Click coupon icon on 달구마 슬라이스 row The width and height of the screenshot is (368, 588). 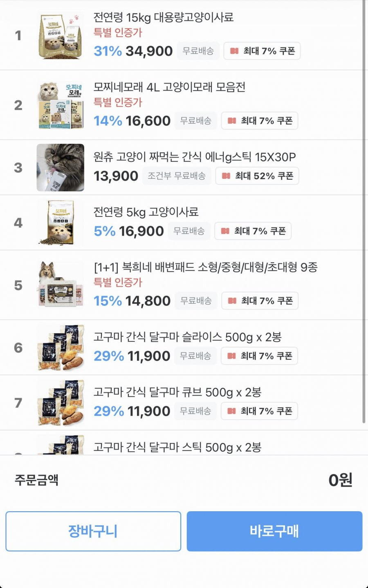point(231,356)
